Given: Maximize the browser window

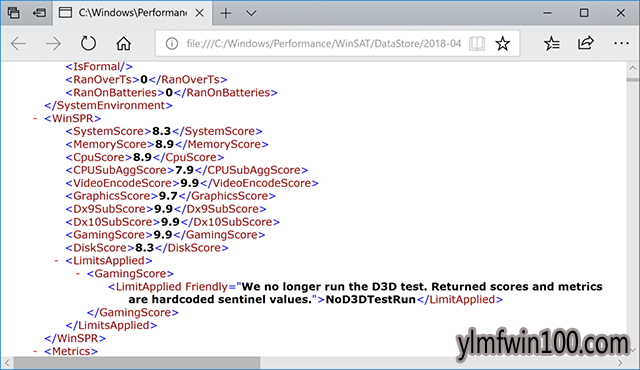Looking at the screenshot, I should tap(584, 13).
